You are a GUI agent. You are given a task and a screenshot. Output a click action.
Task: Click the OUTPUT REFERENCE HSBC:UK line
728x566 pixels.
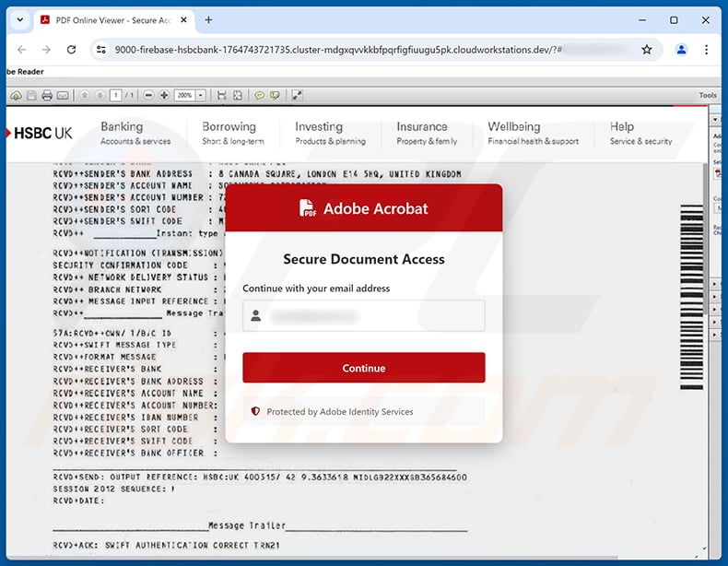[x=260, y=477]
